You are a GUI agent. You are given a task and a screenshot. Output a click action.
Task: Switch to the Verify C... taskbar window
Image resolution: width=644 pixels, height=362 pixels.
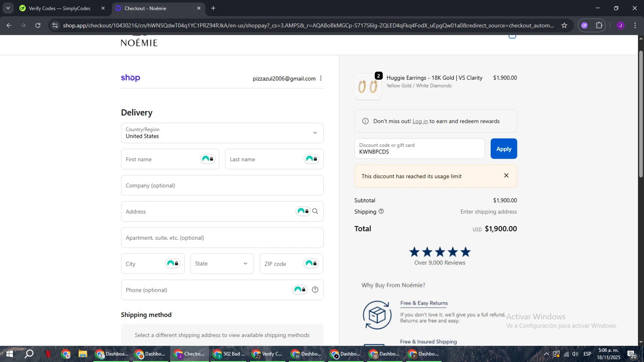(x=268, y=354)
